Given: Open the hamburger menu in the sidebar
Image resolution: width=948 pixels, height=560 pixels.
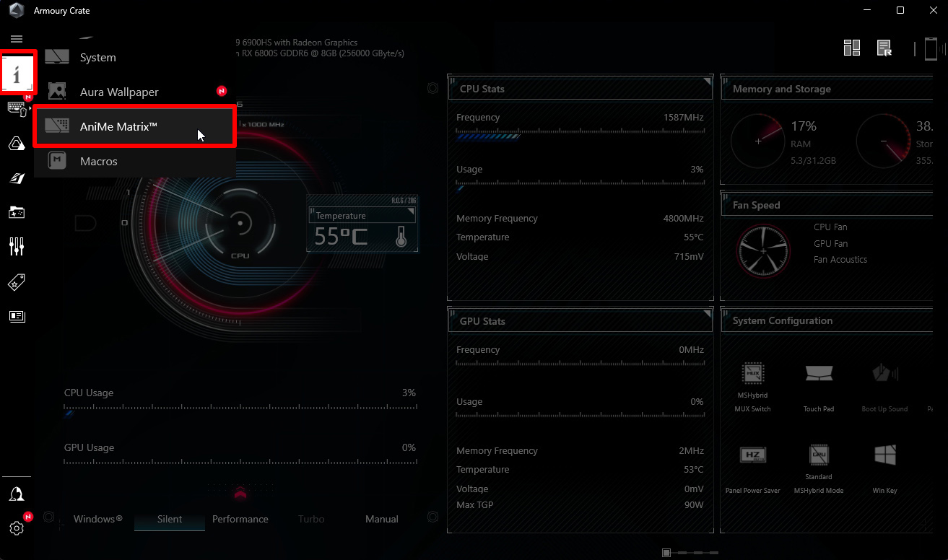Looking at the screenshot, I should click(17, 39).
